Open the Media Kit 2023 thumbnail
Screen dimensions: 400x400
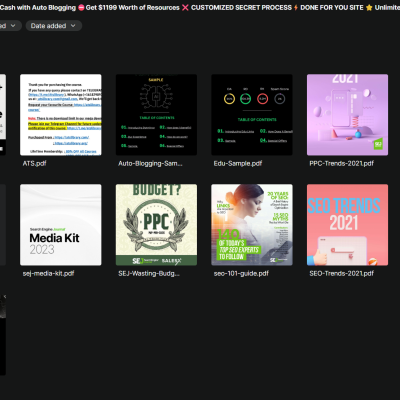click(61, 225)
